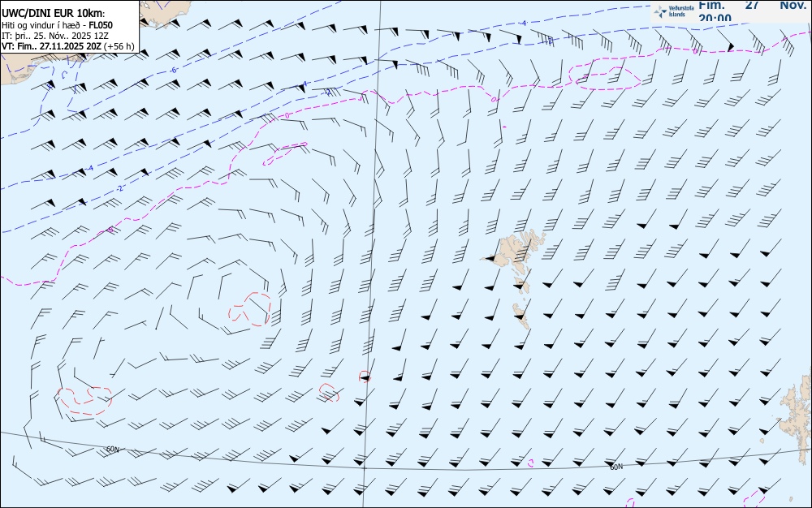812x508 pixels.
Task: Click the "60N" label west of the meridian
Action: (x=112, y=450)
